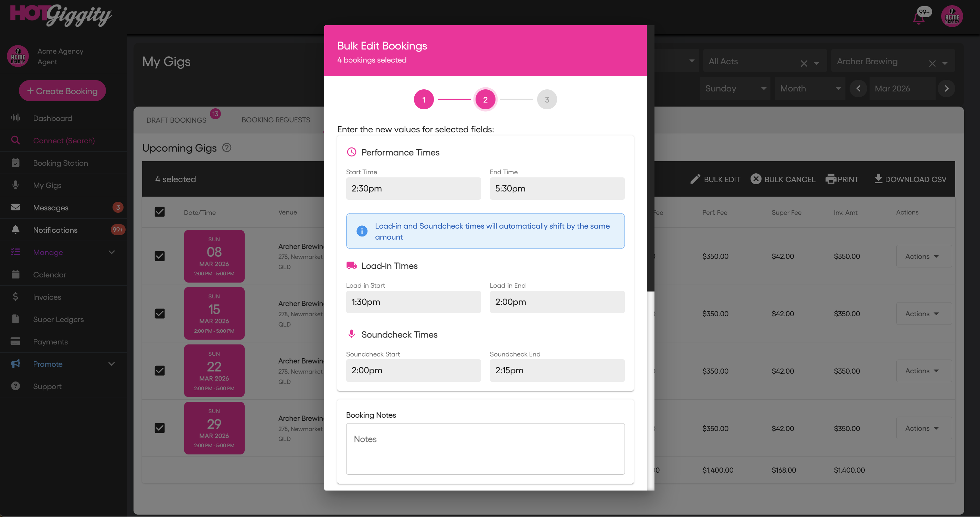
Task: Open Actions dropdown for Mar 29 gig
Action: coord(923,428)
